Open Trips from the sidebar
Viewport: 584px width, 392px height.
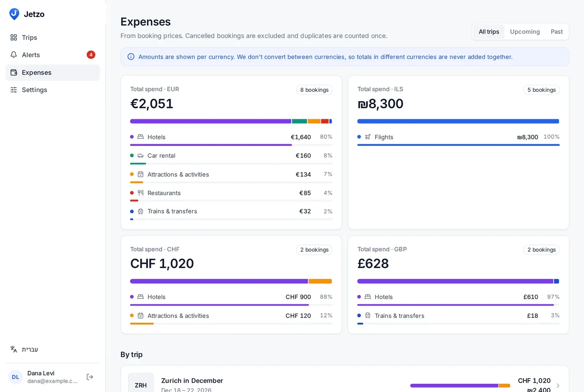52,37
